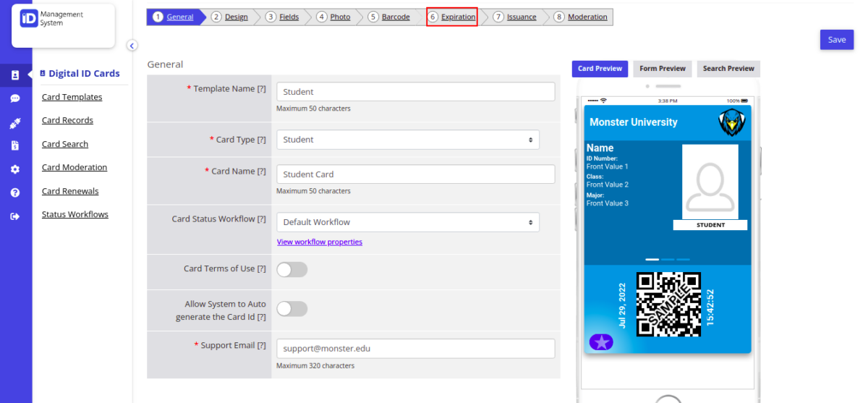Go to step 4 Photo
The height and width of the screenshot is (403, 868).
click(x=334, y=17)
